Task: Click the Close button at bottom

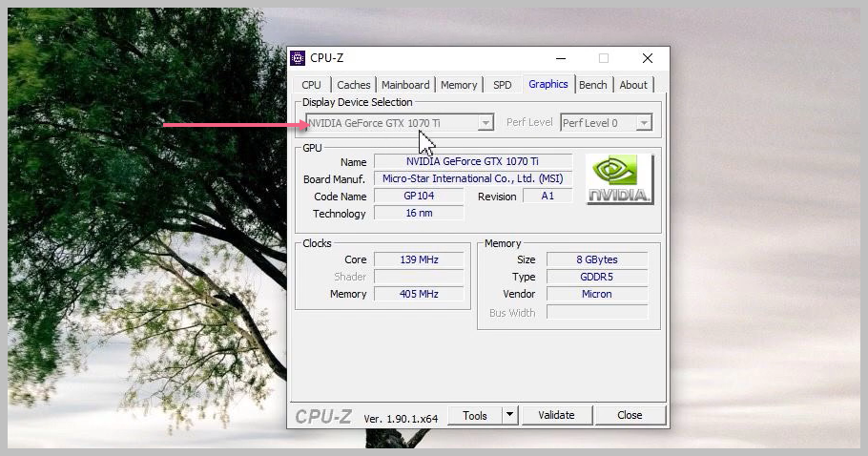Action: (630, 415)
